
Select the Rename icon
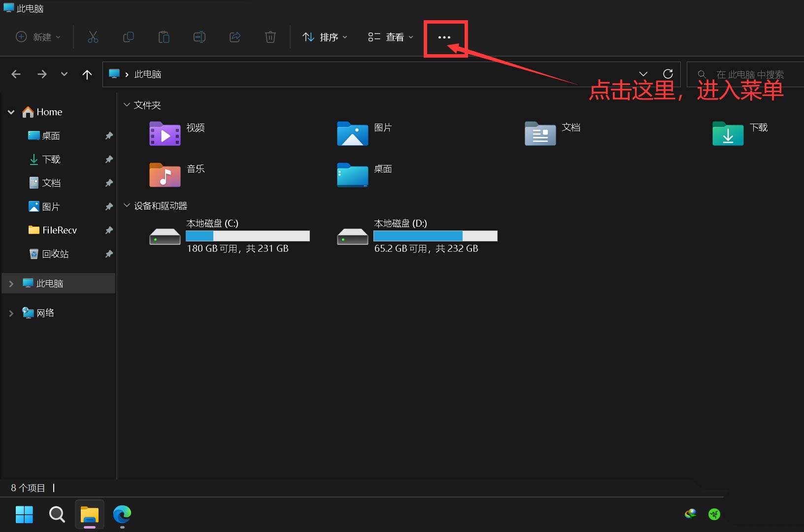pyautogui.click(x=200, y=37)
